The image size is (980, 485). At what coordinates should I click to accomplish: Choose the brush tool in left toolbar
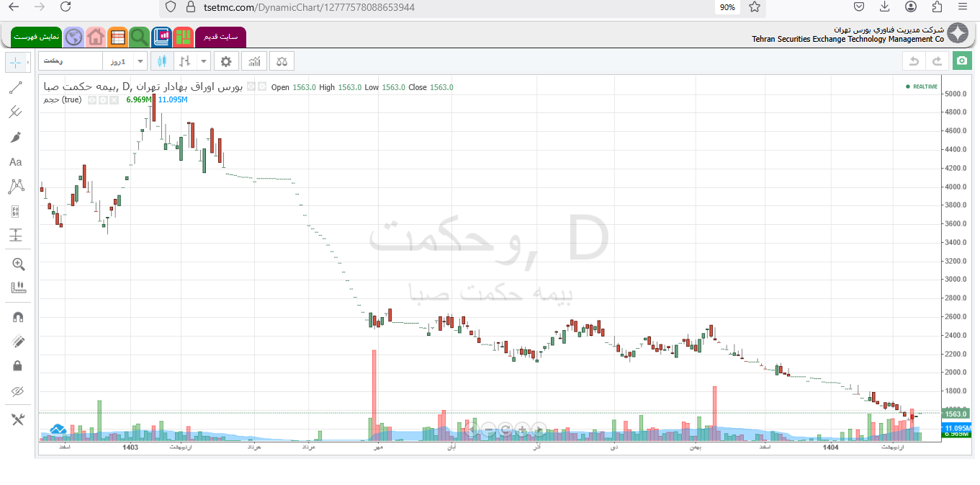point(16,138)
